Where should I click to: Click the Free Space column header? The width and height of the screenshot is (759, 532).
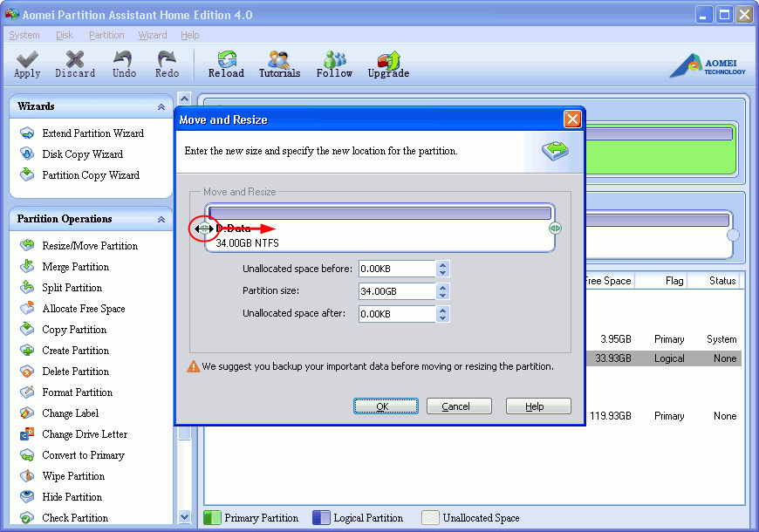click(x=610, y=281)
